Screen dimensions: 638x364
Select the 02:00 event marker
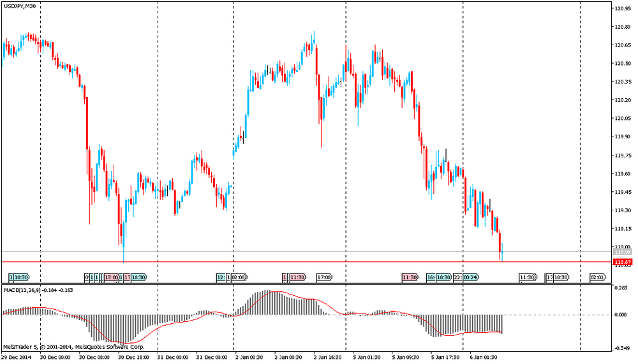pyautogui.click(x=239, y=277)
